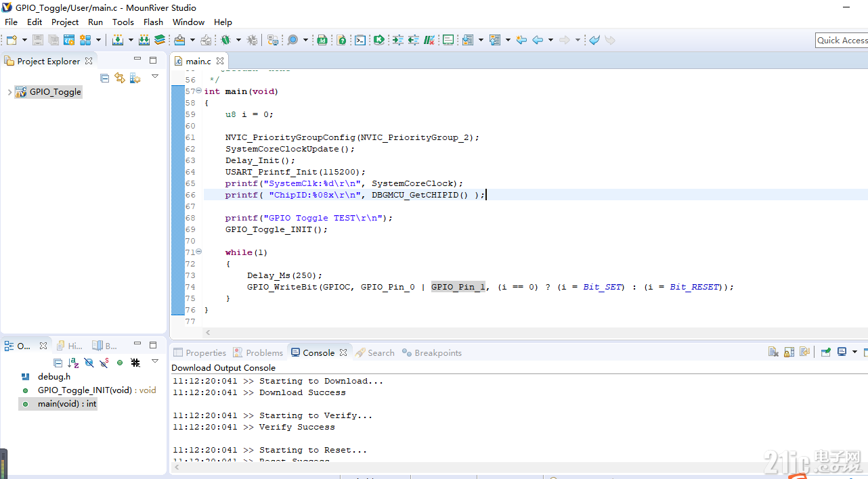The width and height of the screenshot is (868, 479).
Task: Click the increase indent toolbar icon
Action: tap(397, 40)
